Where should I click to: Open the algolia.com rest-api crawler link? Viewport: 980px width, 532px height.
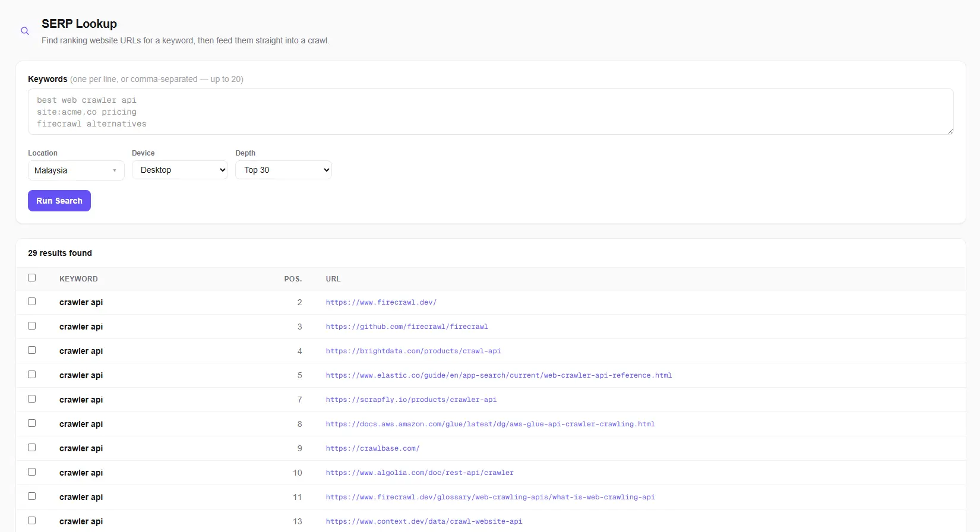[x=419, y=473]
